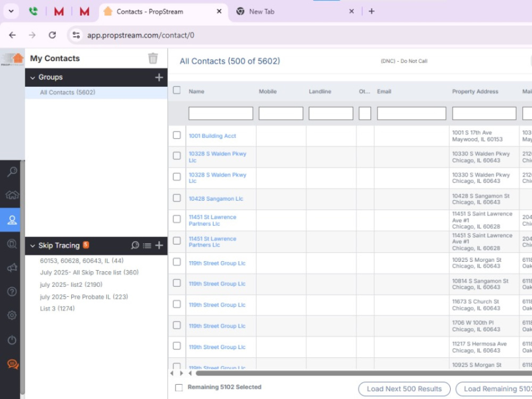Sort by the Name column header
The width and height of the screenshot is (532, 399).
tap(196, 92)
